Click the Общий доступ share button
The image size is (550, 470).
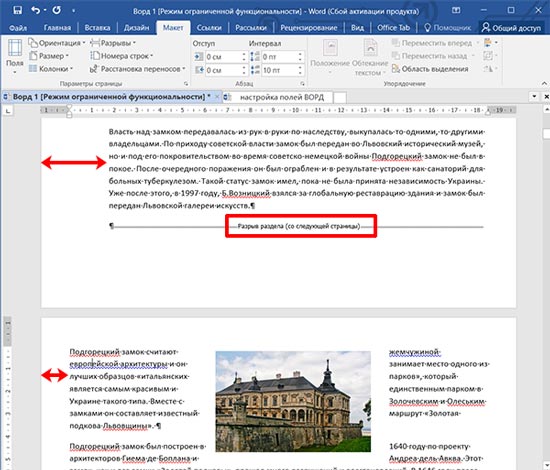[x=511, y=28]
